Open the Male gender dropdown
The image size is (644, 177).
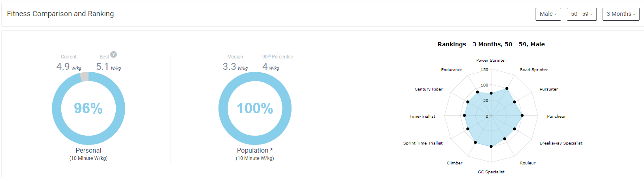coord(548,14)
